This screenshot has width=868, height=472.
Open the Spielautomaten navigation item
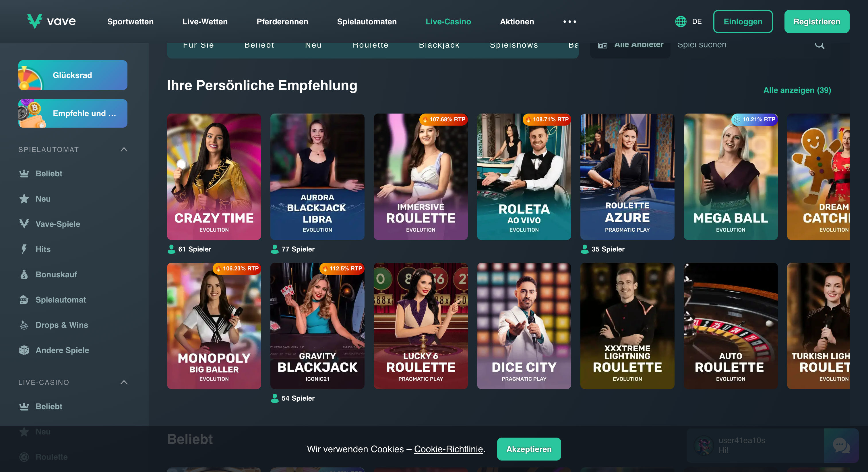tap(367, 22)
